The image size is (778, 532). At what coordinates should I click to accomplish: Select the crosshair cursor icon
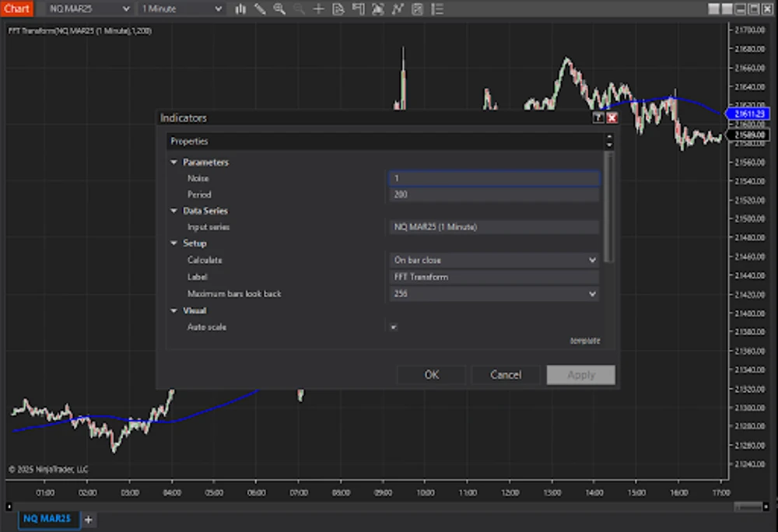click(x=318, y=9)
